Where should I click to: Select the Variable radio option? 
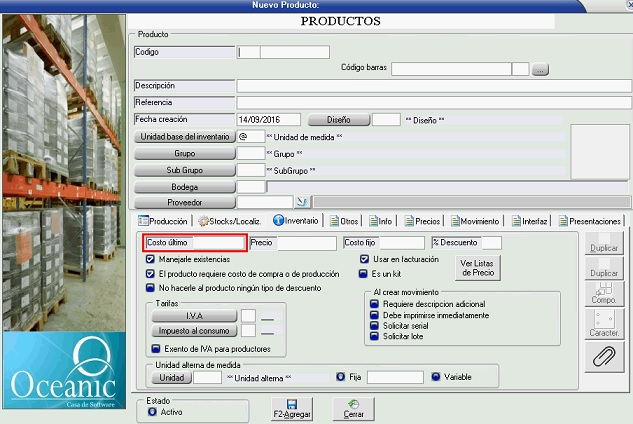click(436, 377)
